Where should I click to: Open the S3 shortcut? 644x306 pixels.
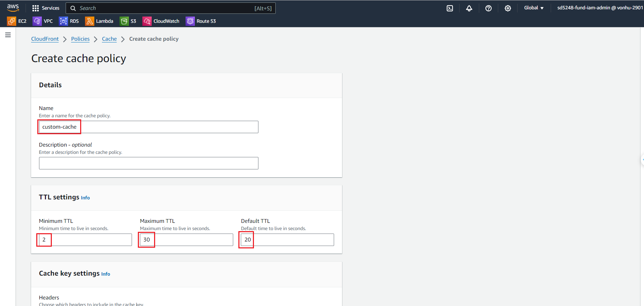coord(128,21)
